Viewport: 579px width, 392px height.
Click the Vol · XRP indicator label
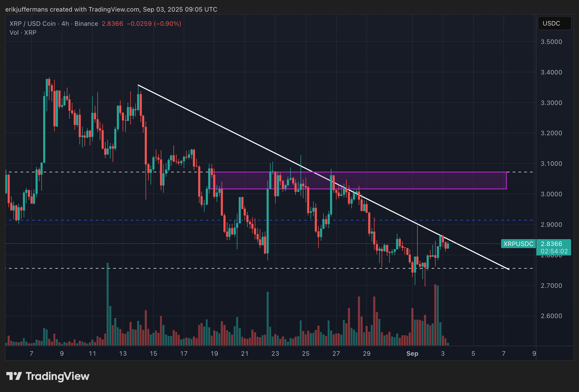pyautogui.click(x=23, y=33)
